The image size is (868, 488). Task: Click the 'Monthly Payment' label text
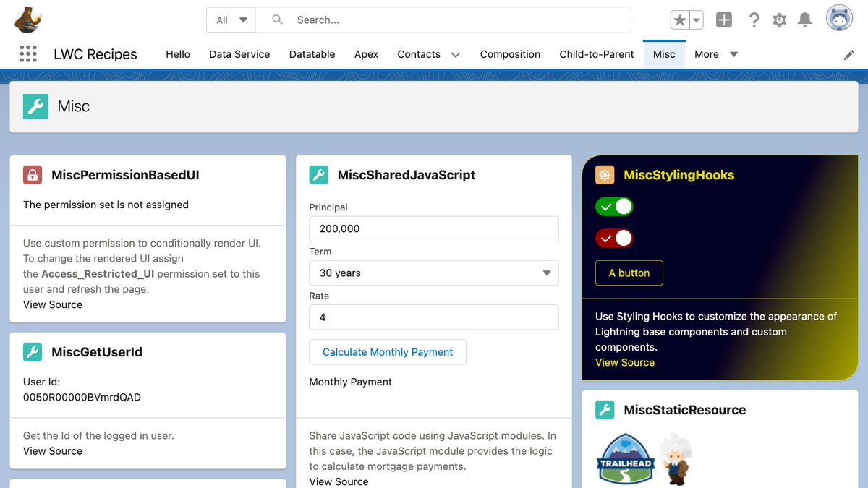pos(351,382)
